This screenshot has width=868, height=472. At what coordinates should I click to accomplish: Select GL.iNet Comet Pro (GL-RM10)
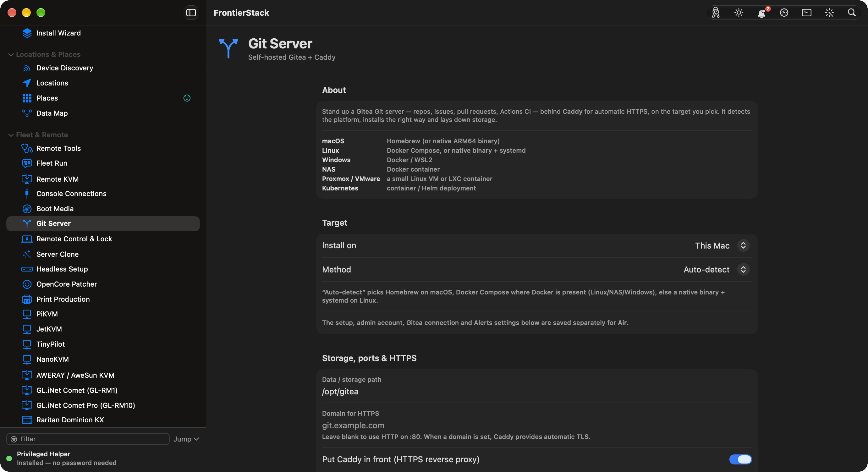click(x=103, y=406)
